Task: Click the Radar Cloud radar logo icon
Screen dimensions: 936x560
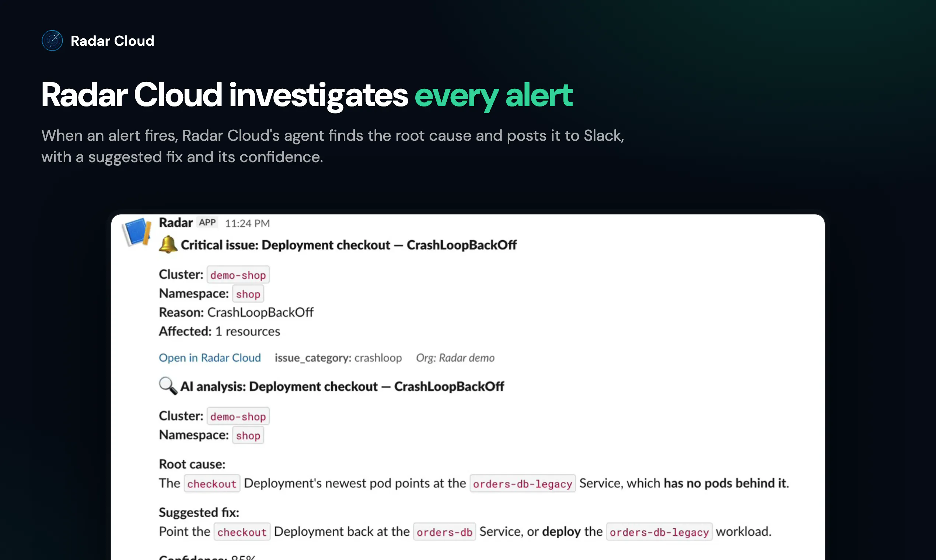Action: tap(52, 41)
